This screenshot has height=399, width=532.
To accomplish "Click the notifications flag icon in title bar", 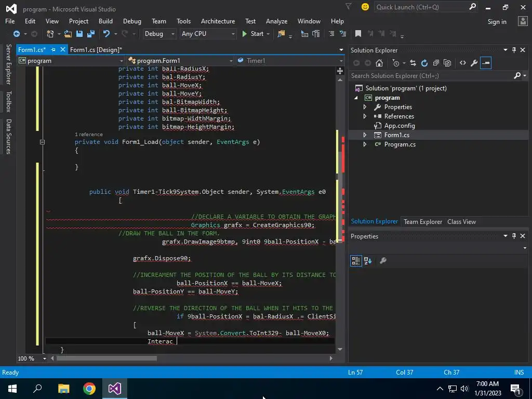I will pos(349,6).
